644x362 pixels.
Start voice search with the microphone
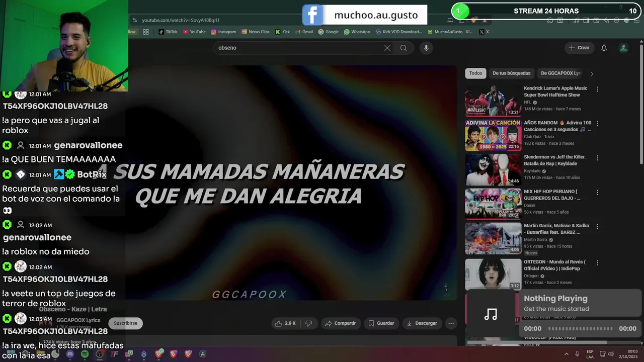(x=426, y=48)
